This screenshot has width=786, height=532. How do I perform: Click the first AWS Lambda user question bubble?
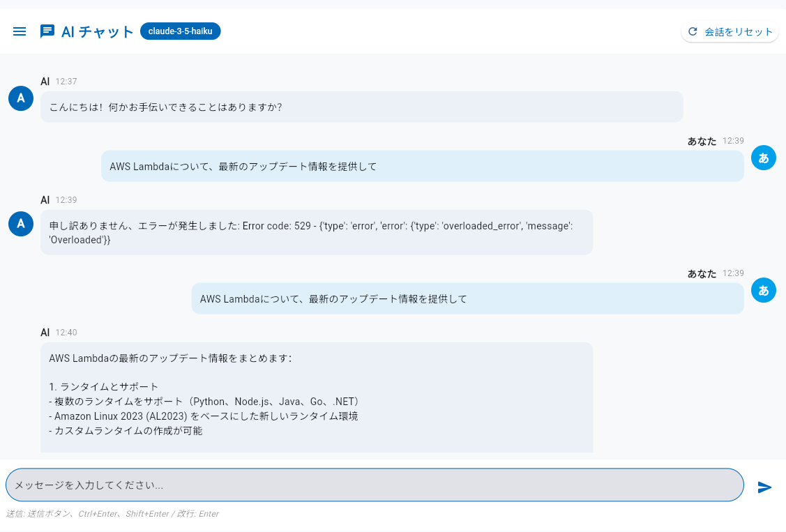tap(422, 167)
